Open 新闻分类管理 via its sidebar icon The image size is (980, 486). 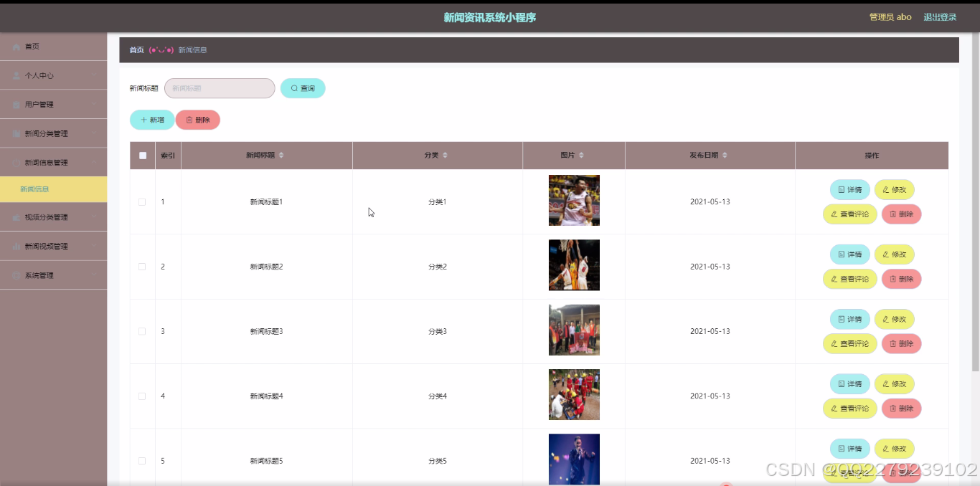click(16, 133)
